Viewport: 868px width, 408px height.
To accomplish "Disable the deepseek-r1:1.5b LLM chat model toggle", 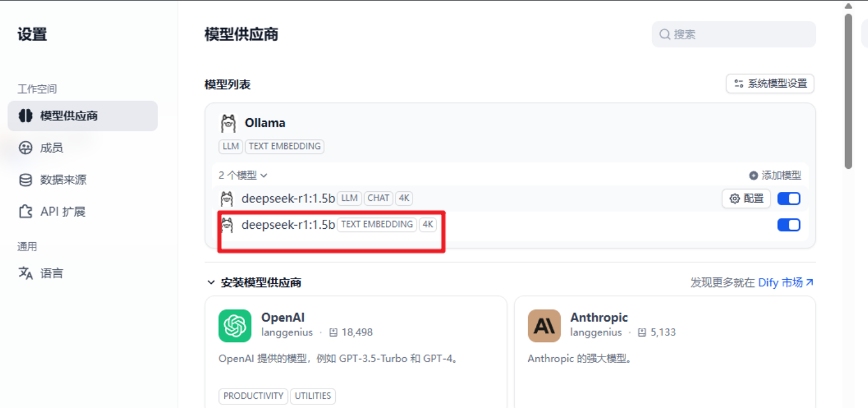I will click(x=789, y=199).
